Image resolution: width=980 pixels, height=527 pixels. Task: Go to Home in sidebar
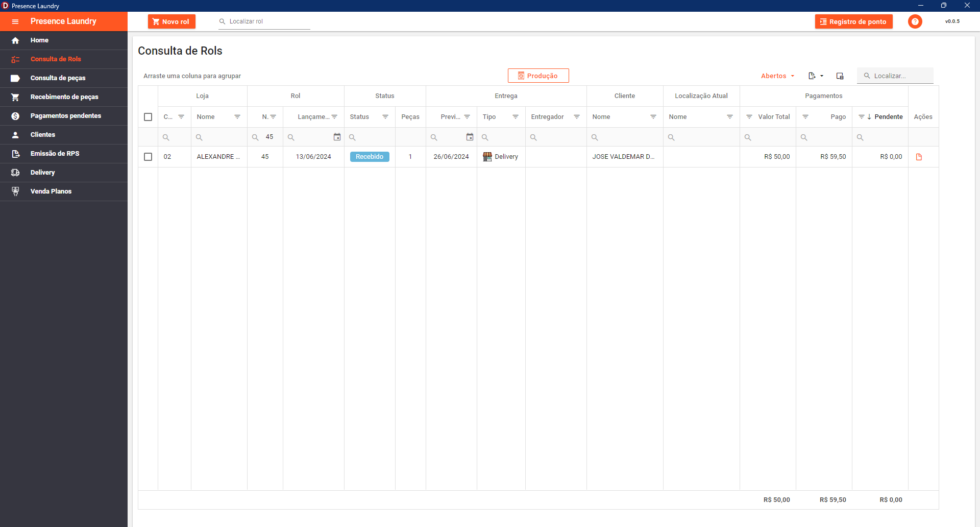pos(64,40)
